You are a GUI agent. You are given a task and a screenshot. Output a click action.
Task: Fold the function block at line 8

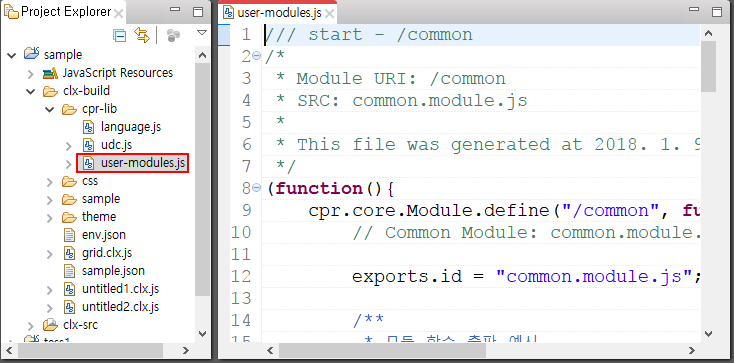(x=257, y=188)
